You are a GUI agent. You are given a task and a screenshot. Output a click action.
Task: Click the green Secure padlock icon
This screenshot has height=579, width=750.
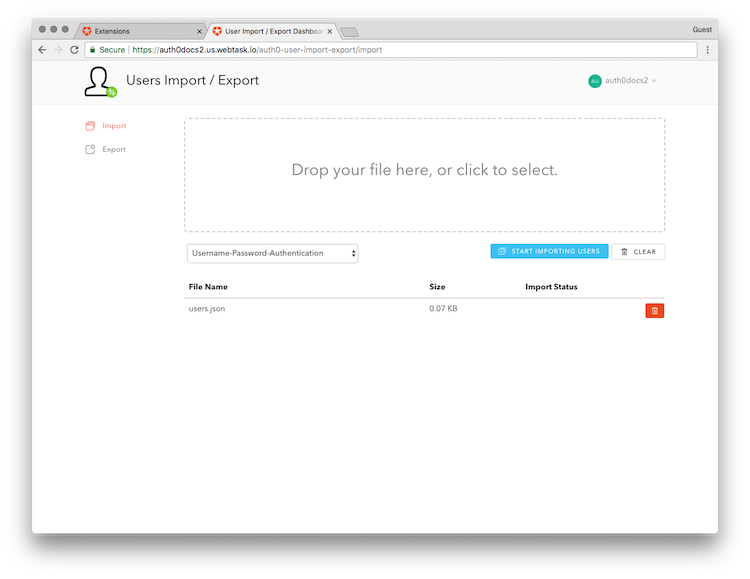93,50
